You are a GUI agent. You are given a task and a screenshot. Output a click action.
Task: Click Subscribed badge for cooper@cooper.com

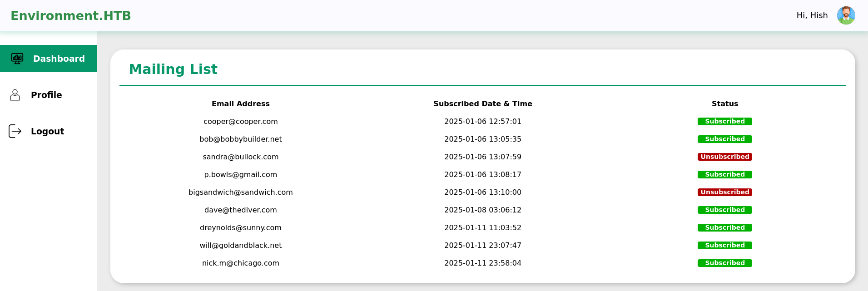pyautogui.click(x=724, y=121)
